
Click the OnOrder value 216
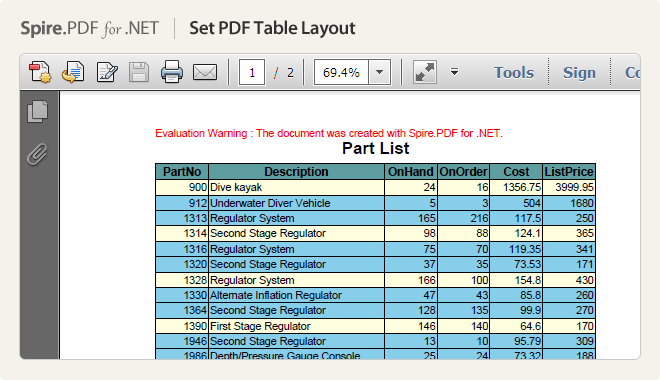tap(463, 218)
